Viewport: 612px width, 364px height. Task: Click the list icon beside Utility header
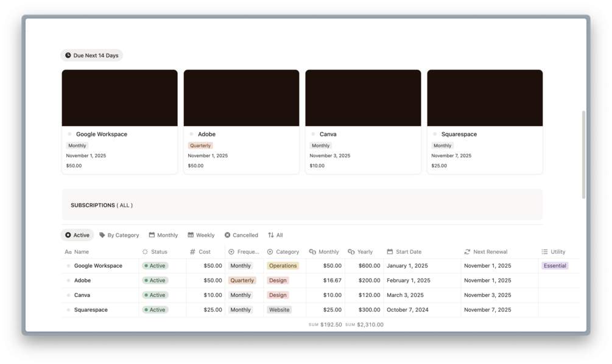click(x=544, y=252)
